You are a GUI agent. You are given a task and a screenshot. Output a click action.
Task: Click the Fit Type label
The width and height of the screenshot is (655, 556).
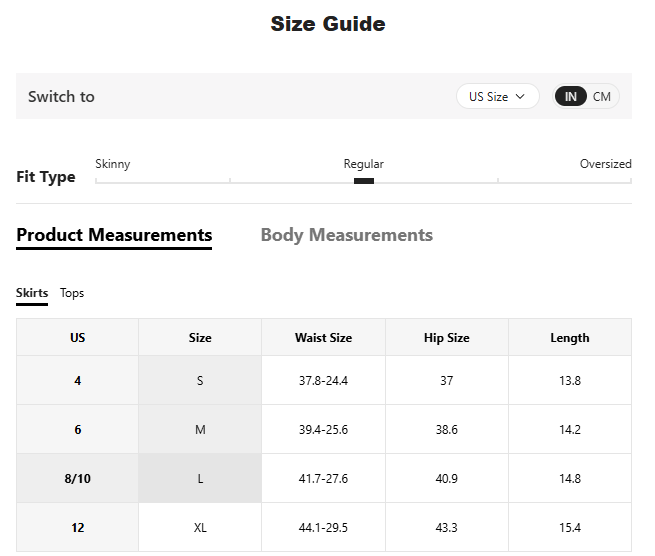pyautogui.click(x=46, y=177)
